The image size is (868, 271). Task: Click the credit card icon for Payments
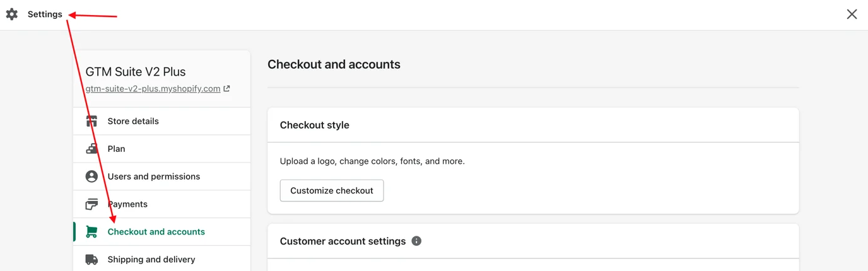(91, 204)
